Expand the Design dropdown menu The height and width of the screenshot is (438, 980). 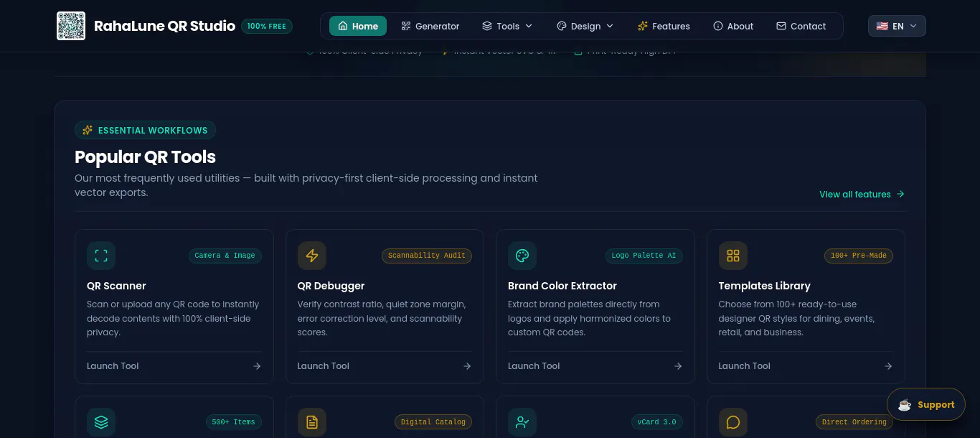(x=585, y=26)
